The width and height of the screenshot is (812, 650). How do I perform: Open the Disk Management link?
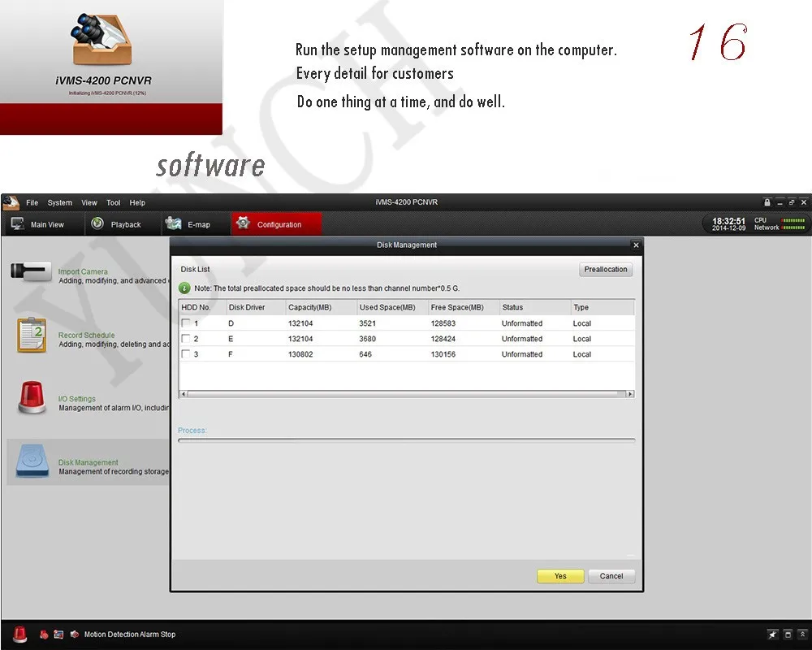click(x=88, y=462)
